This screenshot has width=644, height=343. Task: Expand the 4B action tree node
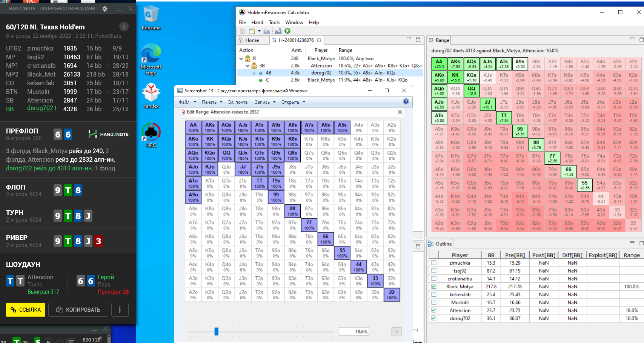pyautogui.click(x=254, y=73)
